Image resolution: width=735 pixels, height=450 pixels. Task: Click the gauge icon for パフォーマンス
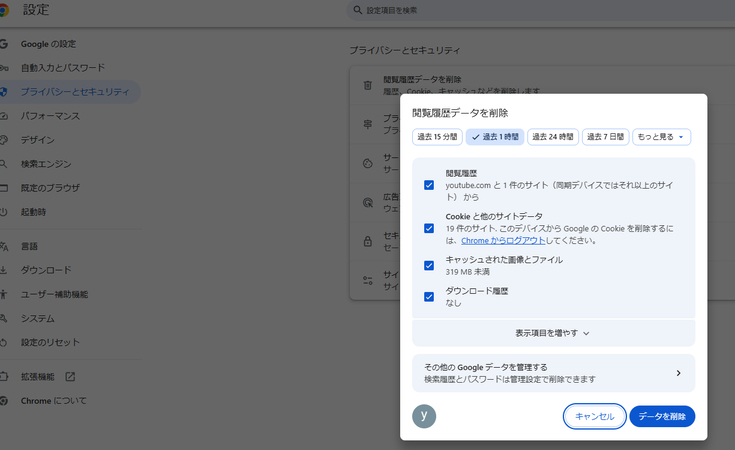(x=4, y=116)
